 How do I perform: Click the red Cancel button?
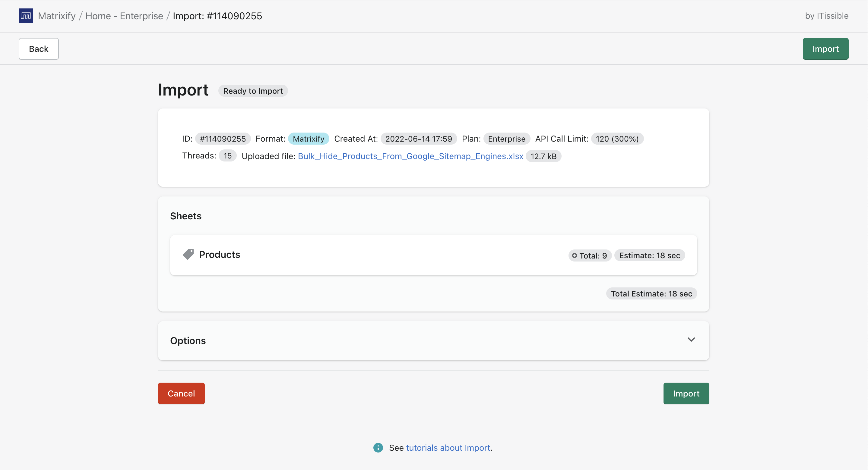click(181, 393)
